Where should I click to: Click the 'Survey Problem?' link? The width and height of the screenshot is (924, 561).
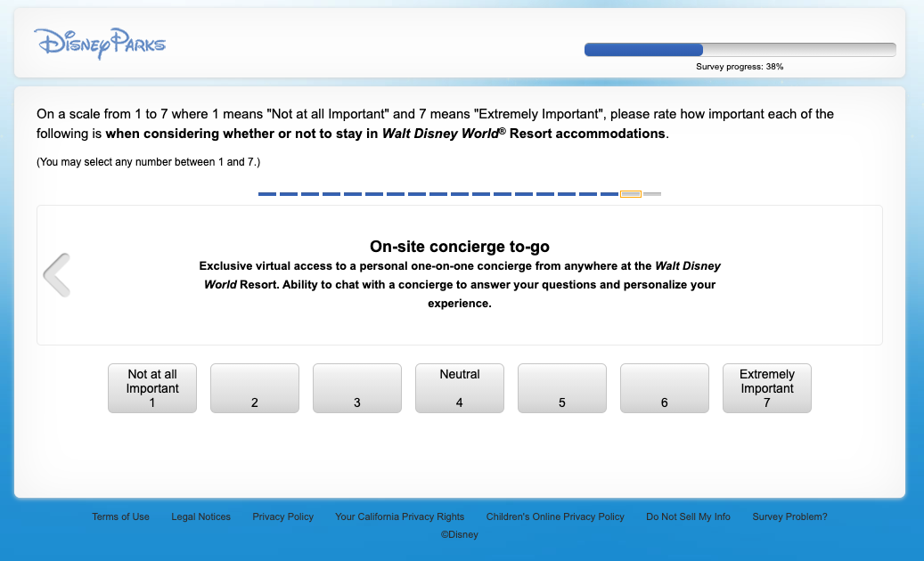tap(789, 516)
